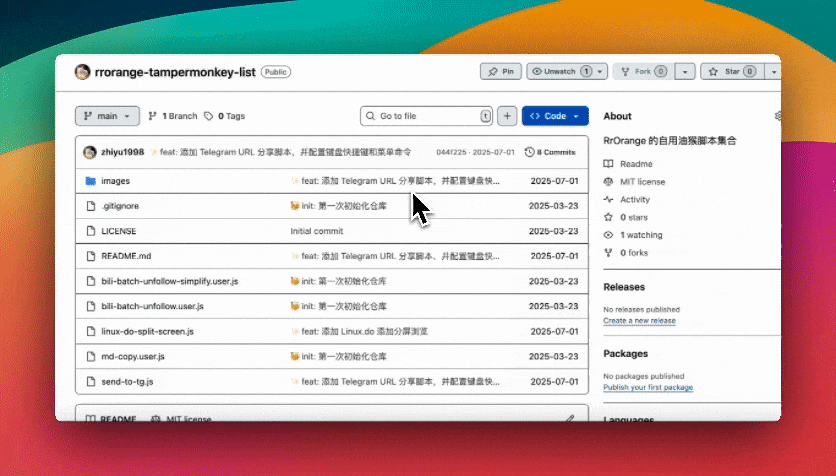The height and width of the screenshot is (476, 836).
Task: Open linux-do-split-screen.js file
Action: [x=148, y=331]
